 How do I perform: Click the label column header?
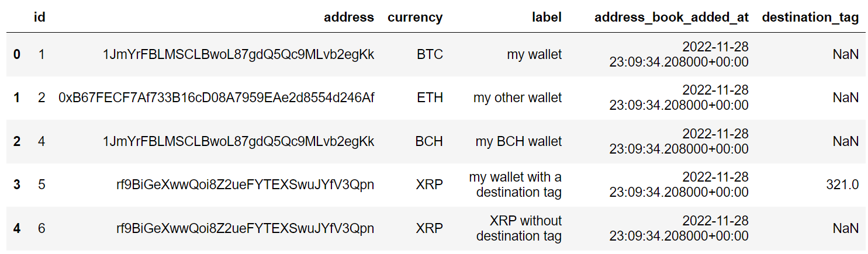click(547, 18)
